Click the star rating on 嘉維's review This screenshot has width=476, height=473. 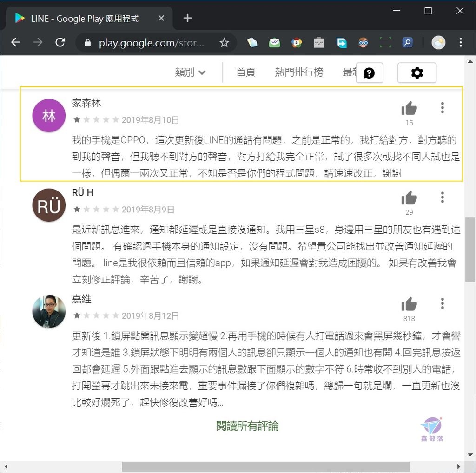pos(96,315)
